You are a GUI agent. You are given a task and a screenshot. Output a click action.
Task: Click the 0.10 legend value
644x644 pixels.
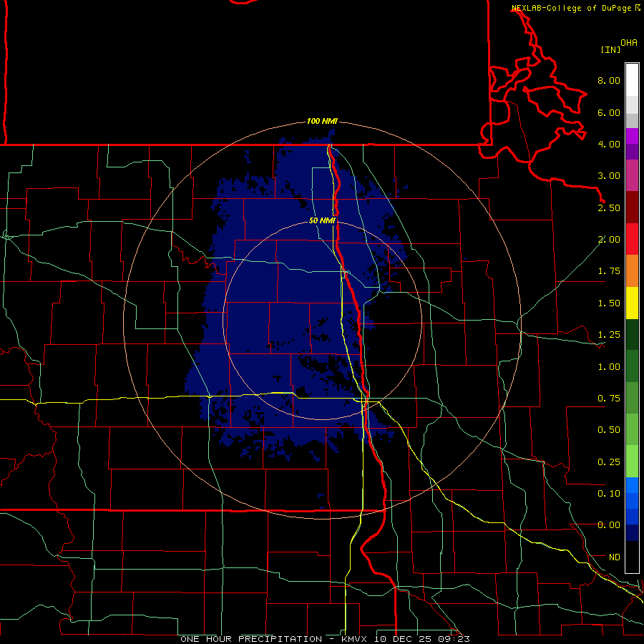point(609,494)
